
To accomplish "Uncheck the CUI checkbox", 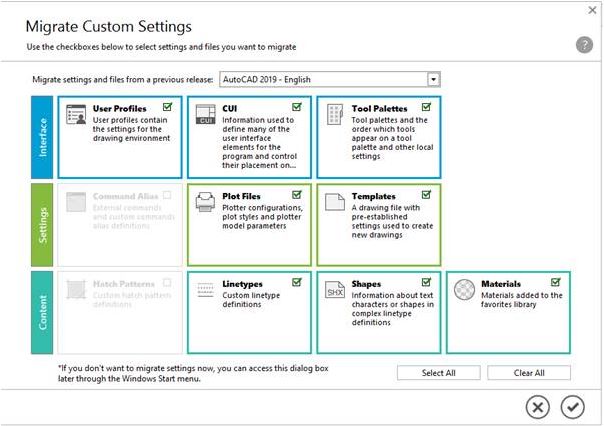I will click(297, 107).
